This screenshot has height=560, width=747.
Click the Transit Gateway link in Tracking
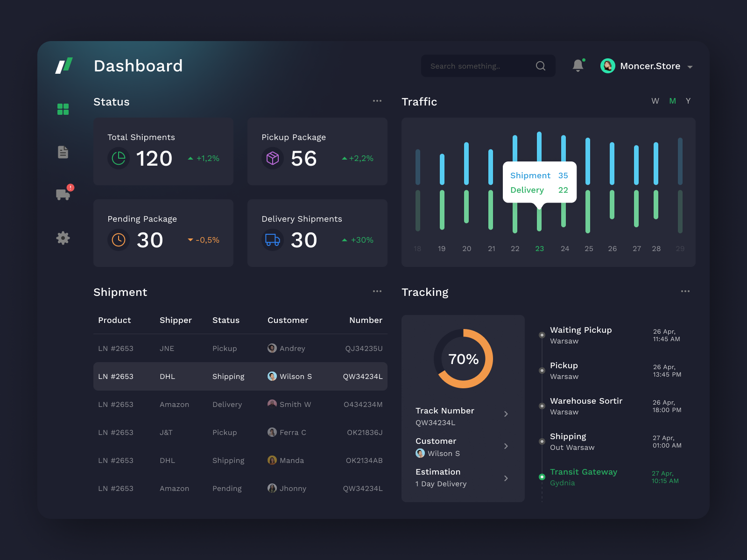584,472
